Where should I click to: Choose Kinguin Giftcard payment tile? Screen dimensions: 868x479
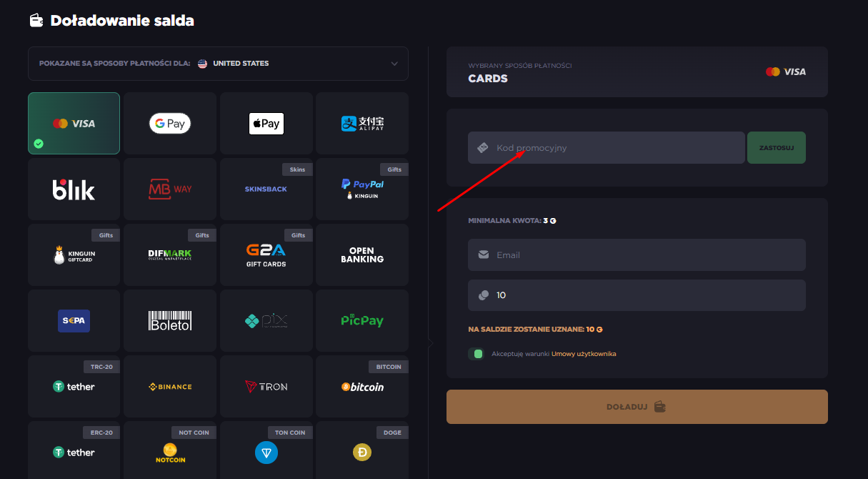pos(74,255)
